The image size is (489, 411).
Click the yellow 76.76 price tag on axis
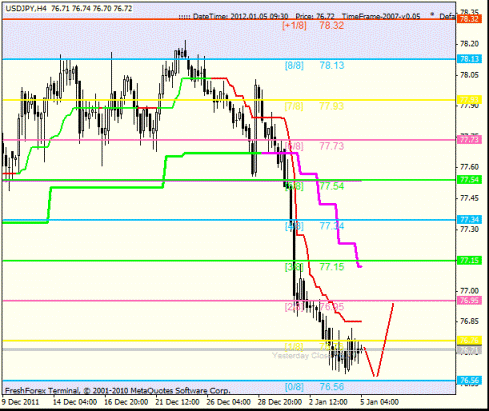tap(469, 340)
